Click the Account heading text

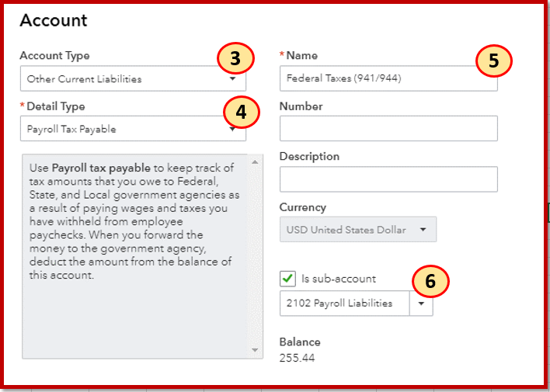[x=54, y=20]
